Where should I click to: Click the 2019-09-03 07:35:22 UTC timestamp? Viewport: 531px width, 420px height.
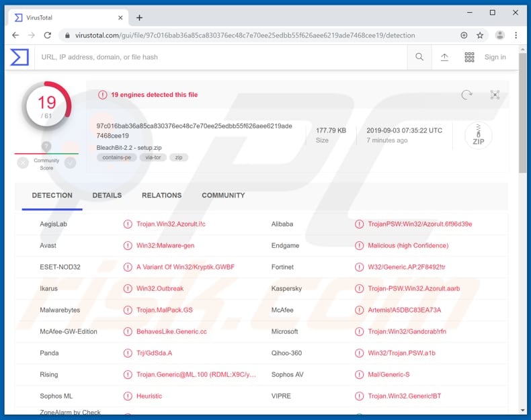405,130
